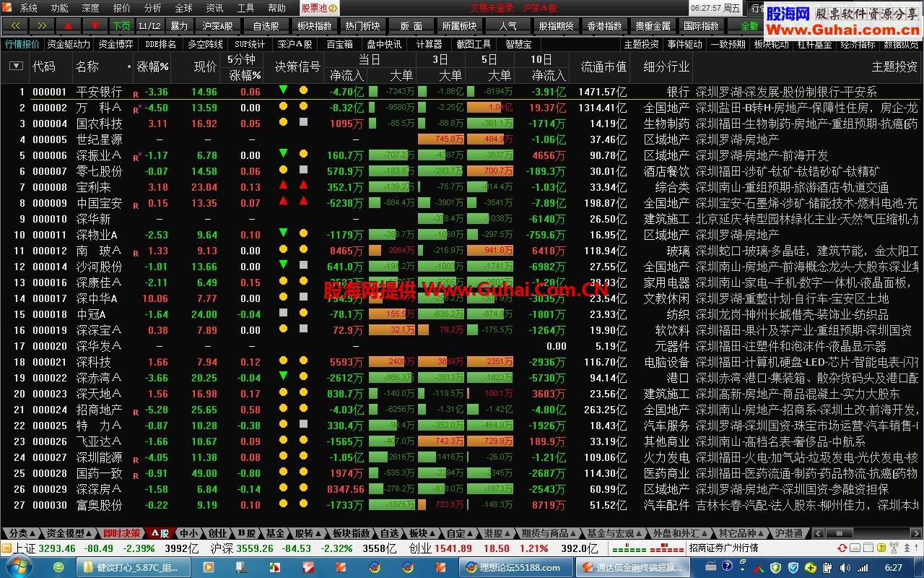Screen dimensions: 924x578
Task: Select the 资金驱动力 sub-tab
Action: tap(69, 44)
